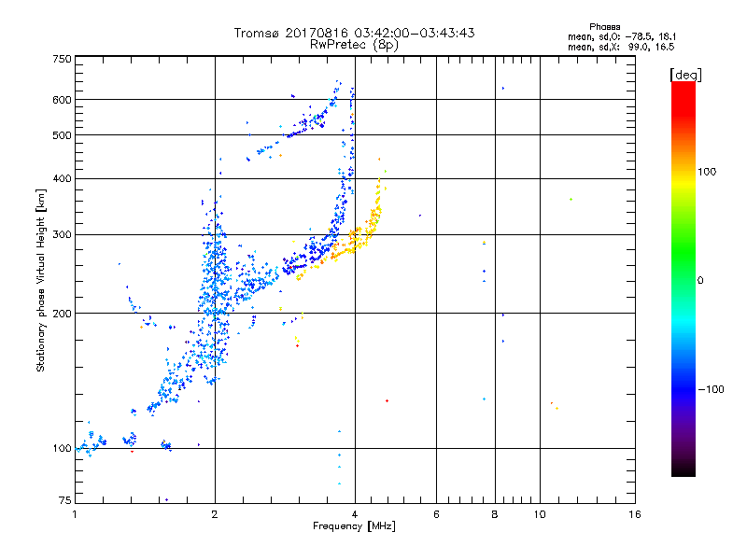Click the 'Frequency [MHz]' axis label
The image size is (747, 560).
click(x=354, y=526)
